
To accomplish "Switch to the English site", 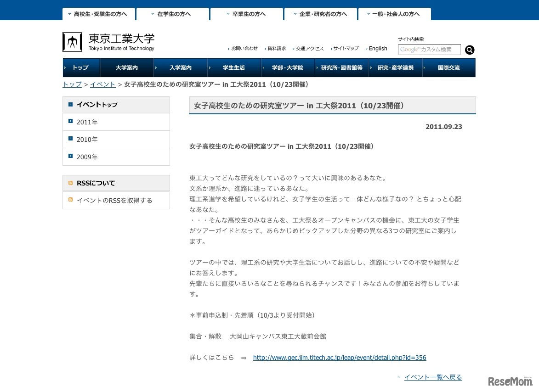I will (x=378, y=48).
